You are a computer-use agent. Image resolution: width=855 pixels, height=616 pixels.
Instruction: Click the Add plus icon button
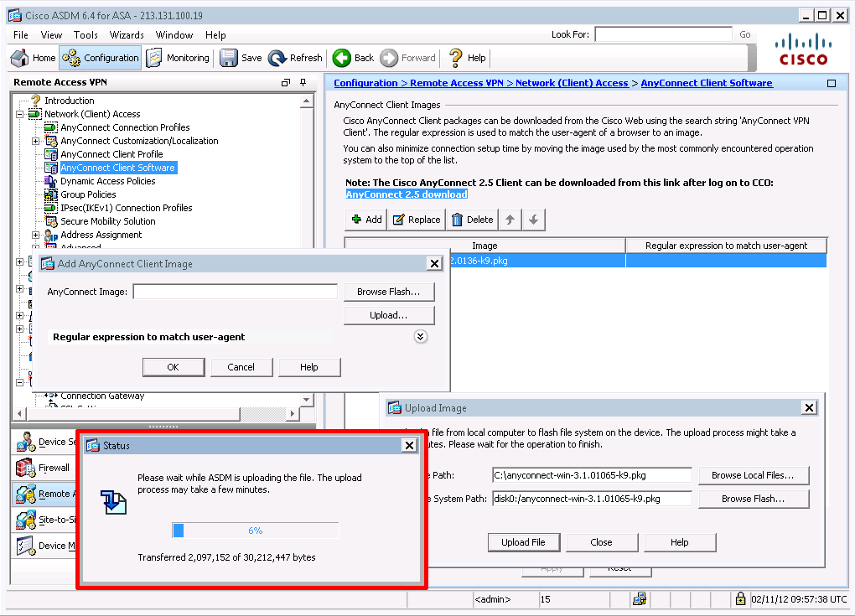pos(366,220)
